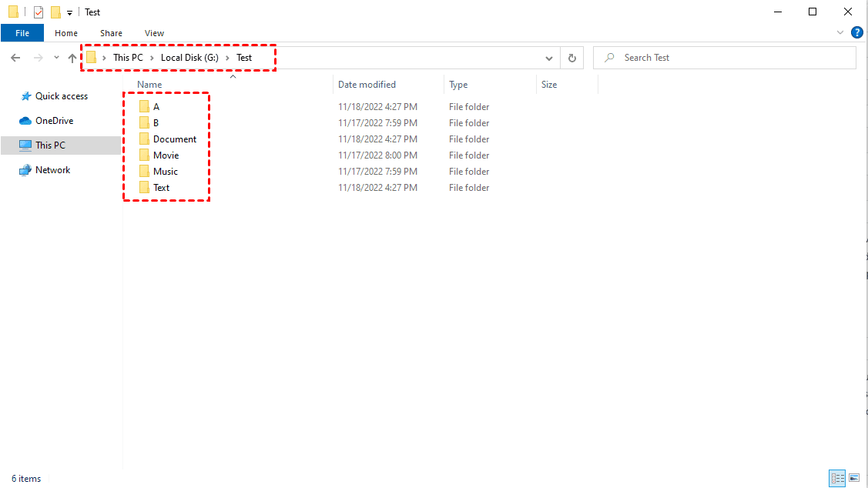Image resolution: width=868 pixels, height=488 pixels.
Task: Open the address bar history dropdown
Action: (x=548, y=57)
